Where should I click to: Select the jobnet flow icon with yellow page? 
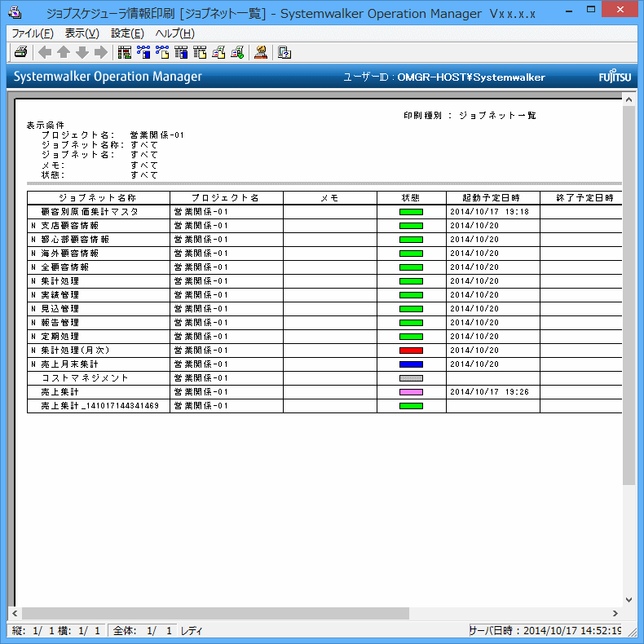click(162, 52)
